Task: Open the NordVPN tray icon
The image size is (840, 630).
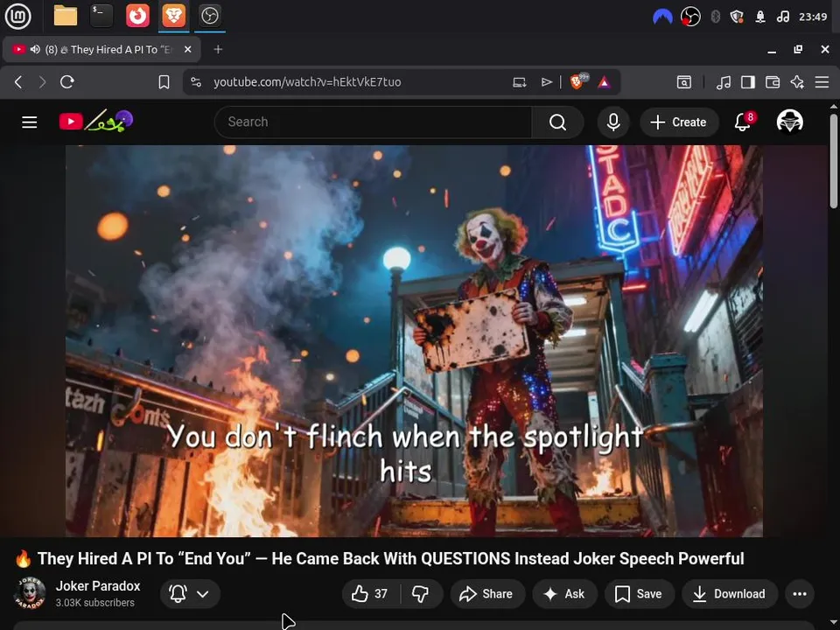Action: [662, 17]
